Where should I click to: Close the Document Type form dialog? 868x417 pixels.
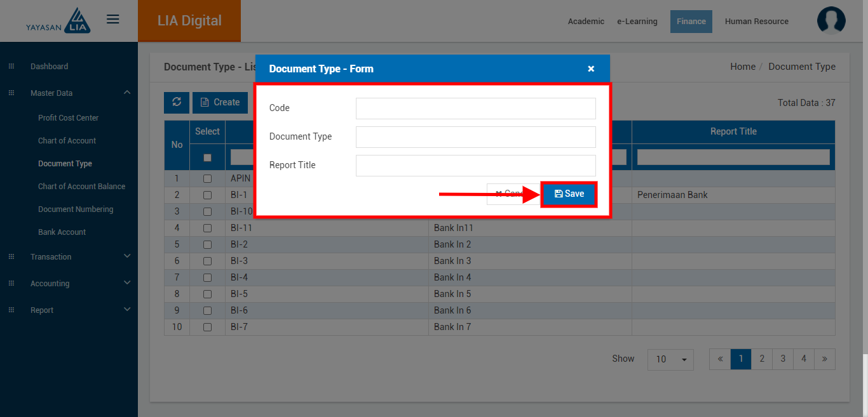591,69
